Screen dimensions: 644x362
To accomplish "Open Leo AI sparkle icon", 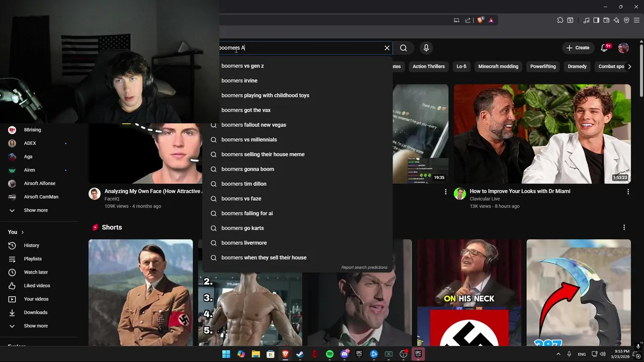I will pos(616,20).
